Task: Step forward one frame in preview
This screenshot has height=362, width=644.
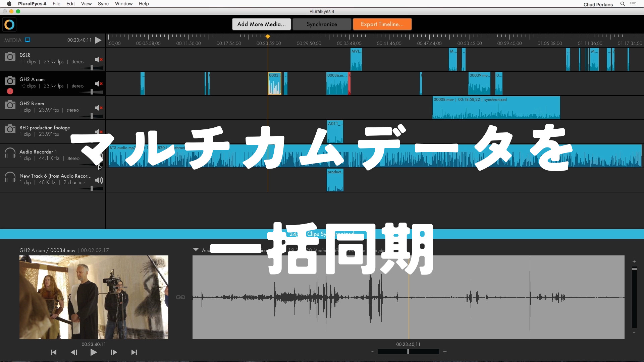Action: click(x=114, y=352)
